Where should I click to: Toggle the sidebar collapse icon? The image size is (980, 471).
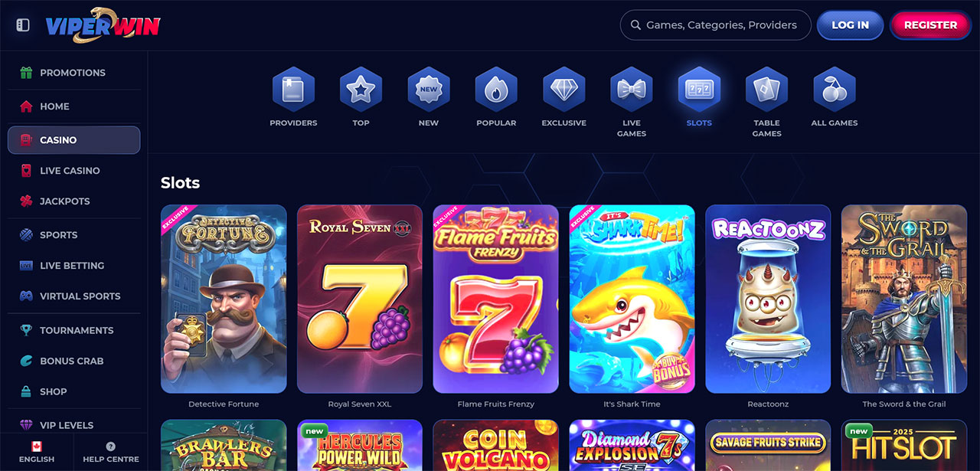coord(23,25)
